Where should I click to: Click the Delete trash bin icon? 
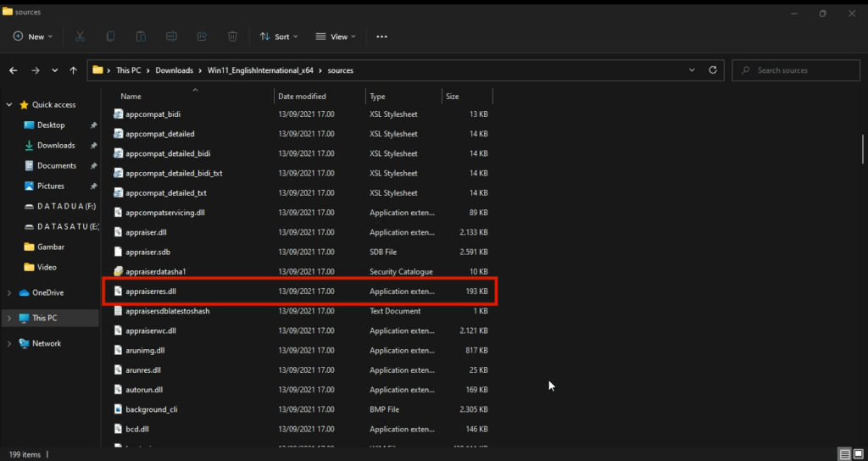click(x=232, y=36)
